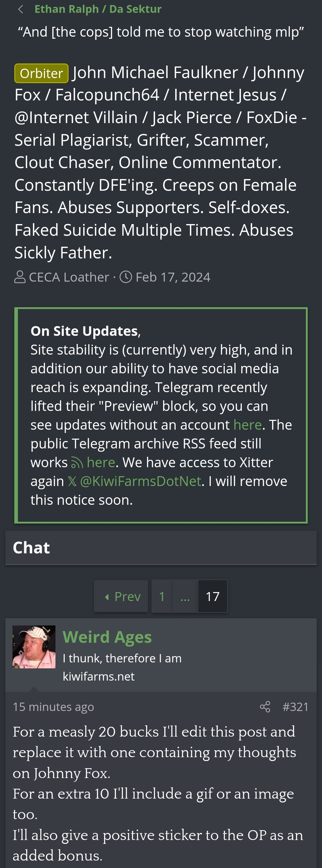
Task: Tap the back chevron beside Ethan Ralph breadcrumb
Action: pyautogui.click(x=21, y=10)
